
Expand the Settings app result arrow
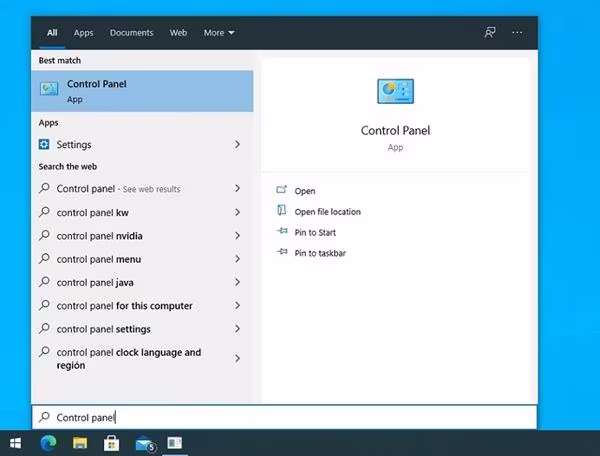pyautogui.click(x=237, y=144)
